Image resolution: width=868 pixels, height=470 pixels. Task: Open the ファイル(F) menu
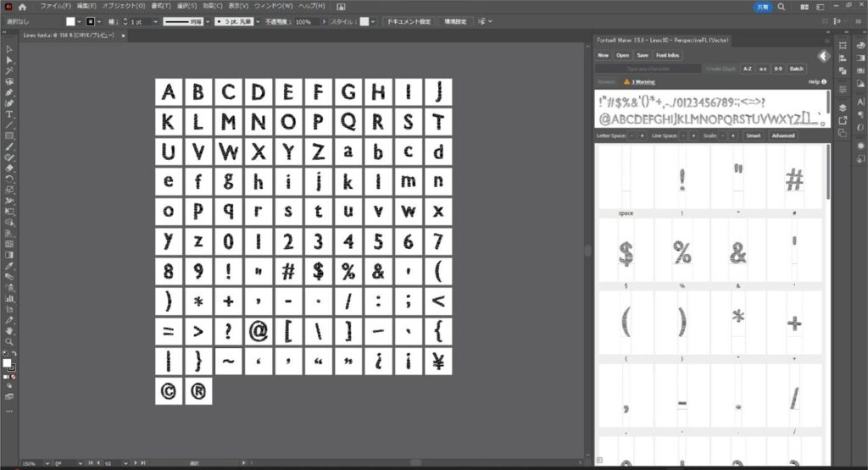click(x=55, y=6)
